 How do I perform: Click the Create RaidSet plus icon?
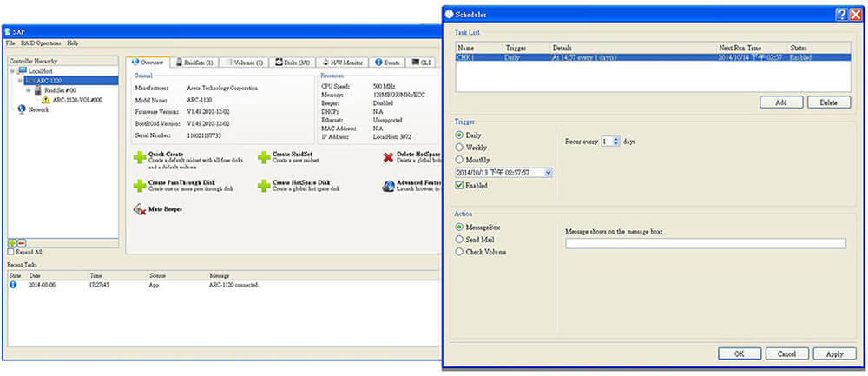coord(263,157)
